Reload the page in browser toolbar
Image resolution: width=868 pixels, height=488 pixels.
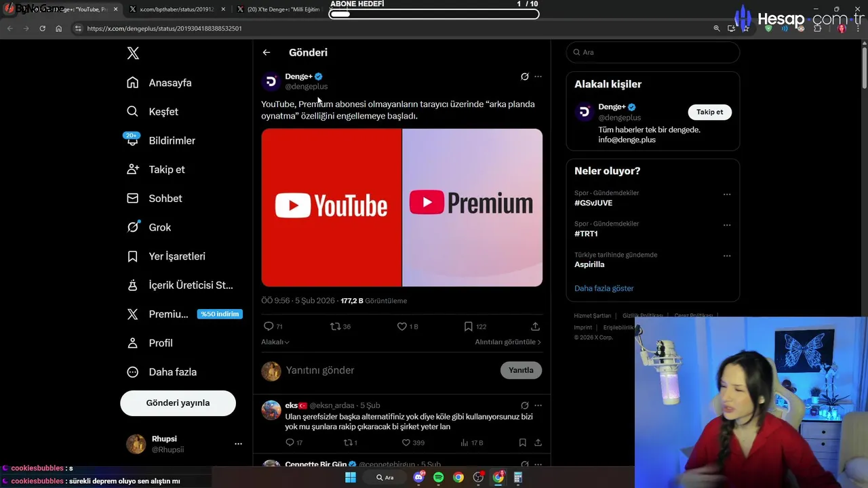pyautogui.click(x=42, y=28)
